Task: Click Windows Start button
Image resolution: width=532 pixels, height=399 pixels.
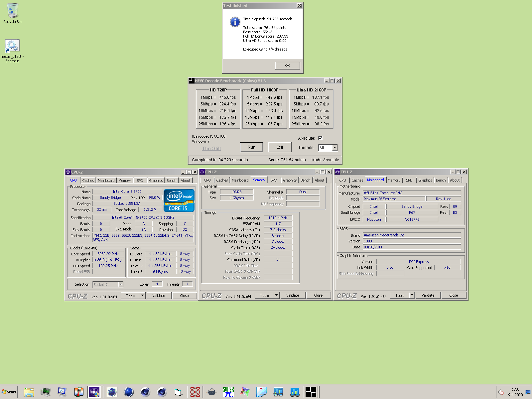Action: (9, 392)
